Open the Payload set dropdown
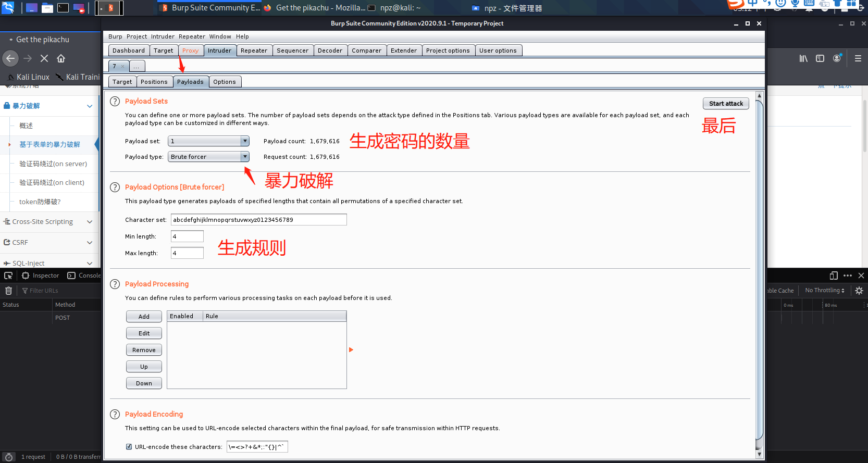This screenshot has height=463, width=868. point(208,141)
